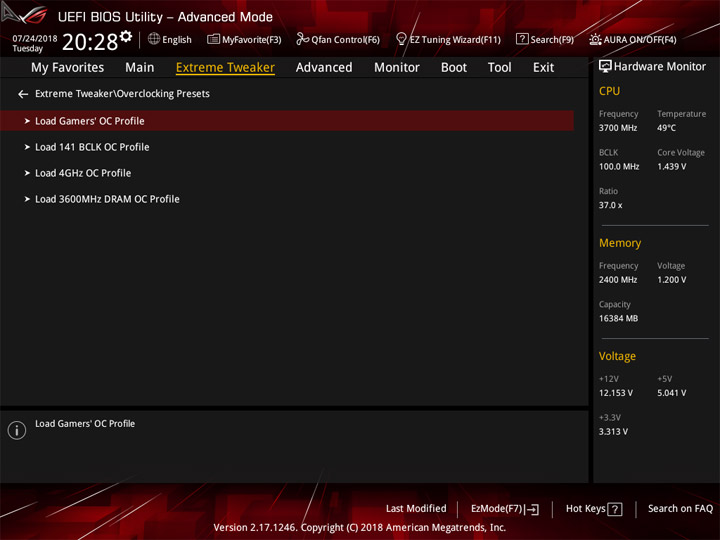720x540 pixels.
Task: Click CPU frequency value 3700 MHz
Action: point(618,128)
